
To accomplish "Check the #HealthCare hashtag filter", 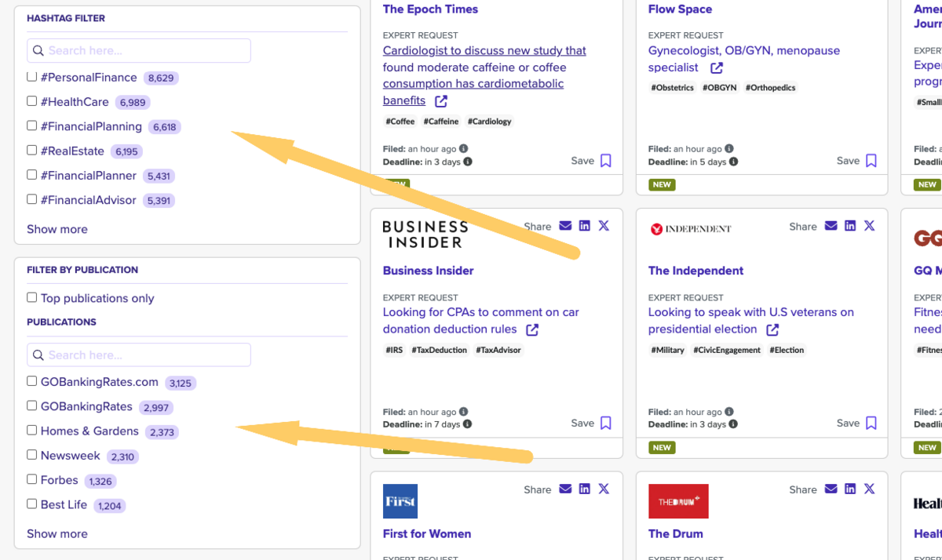I will (32, 101).
